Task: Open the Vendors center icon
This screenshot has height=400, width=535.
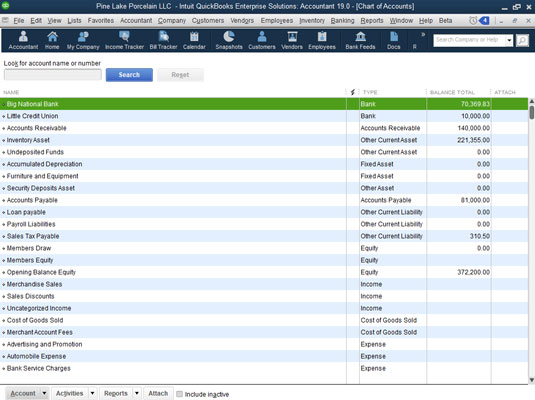Action: tap(292, 40)
